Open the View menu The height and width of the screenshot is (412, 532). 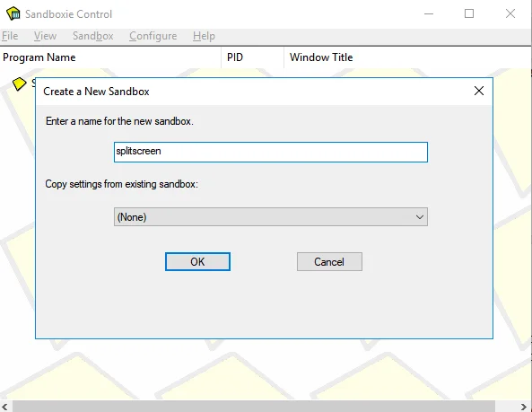click(45, 36)
